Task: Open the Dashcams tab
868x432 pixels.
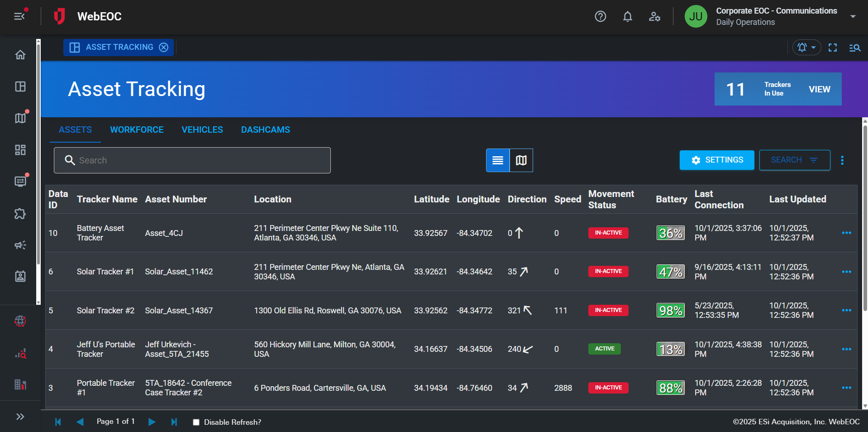Action: click(x=265, y=130)
